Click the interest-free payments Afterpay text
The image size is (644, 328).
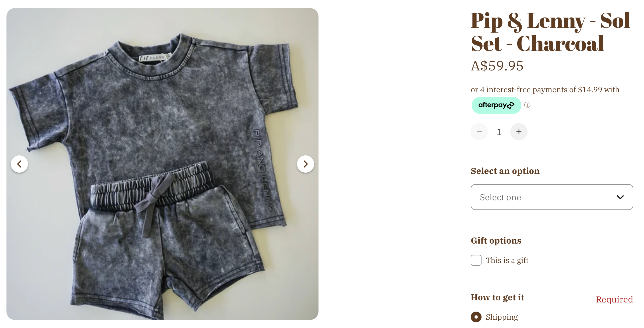545,90
